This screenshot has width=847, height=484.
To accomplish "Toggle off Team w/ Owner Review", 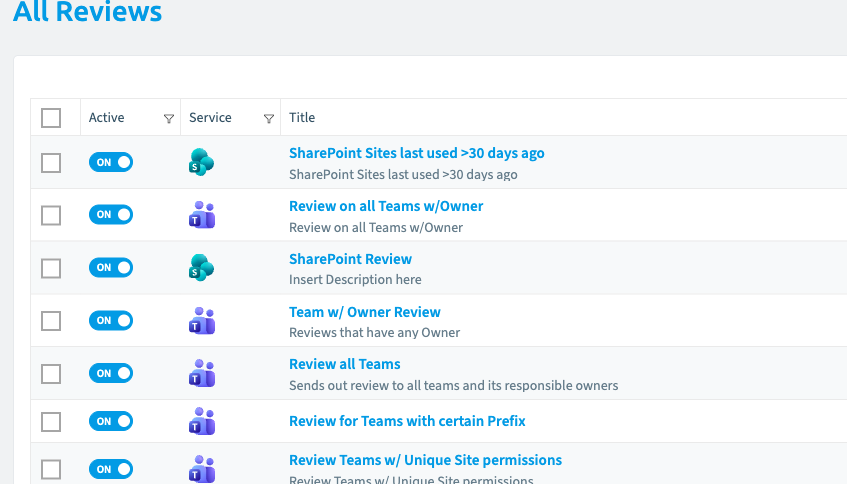I will tap(111, 320).
